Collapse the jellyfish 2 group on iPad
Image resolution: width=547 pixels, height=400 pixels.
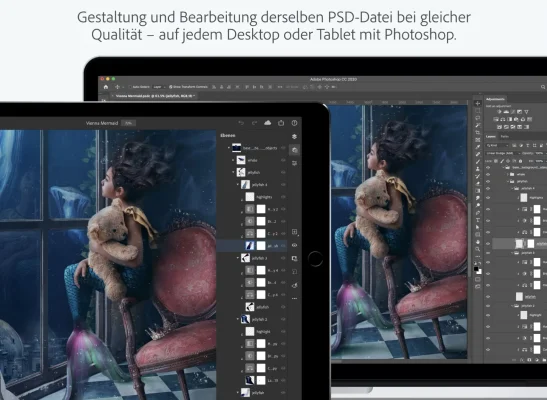[x=238, y=319]
